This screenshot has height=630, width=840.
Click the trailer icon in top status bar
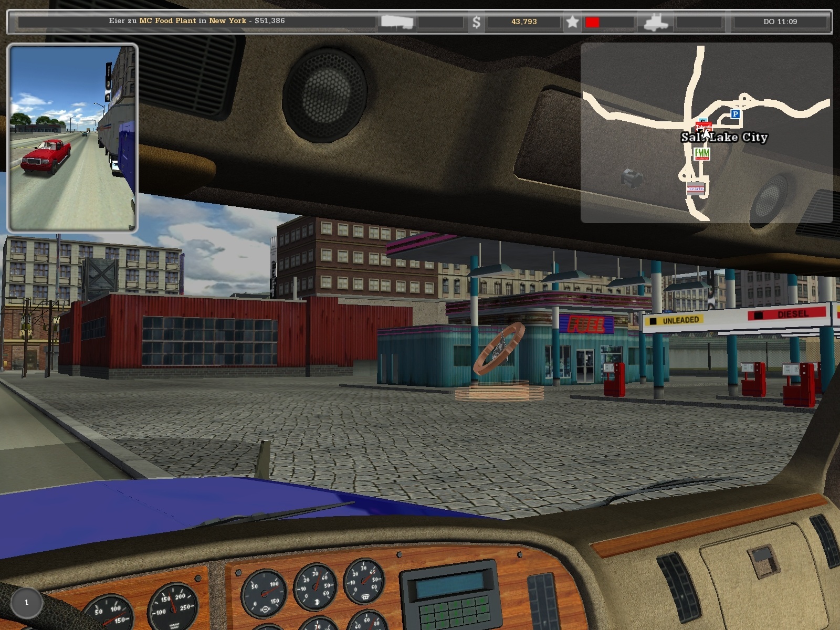[397, 22]
